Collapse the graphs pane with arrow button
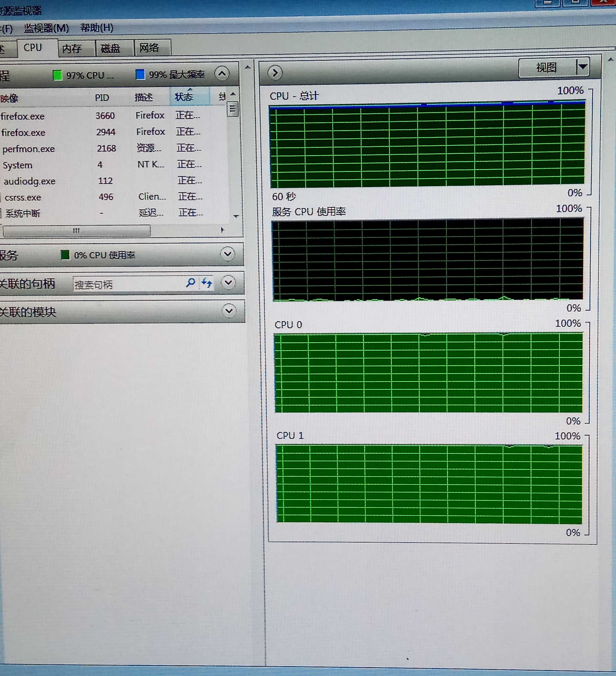The image size is (616, 676). [275, 73]
